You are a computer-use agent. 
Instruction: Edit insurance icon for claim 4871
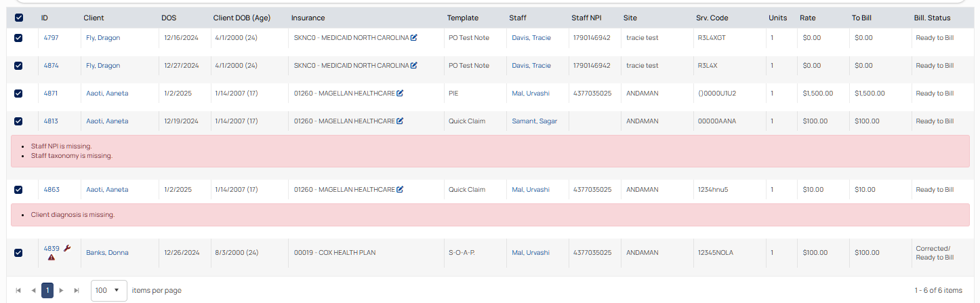coord(400,94)
